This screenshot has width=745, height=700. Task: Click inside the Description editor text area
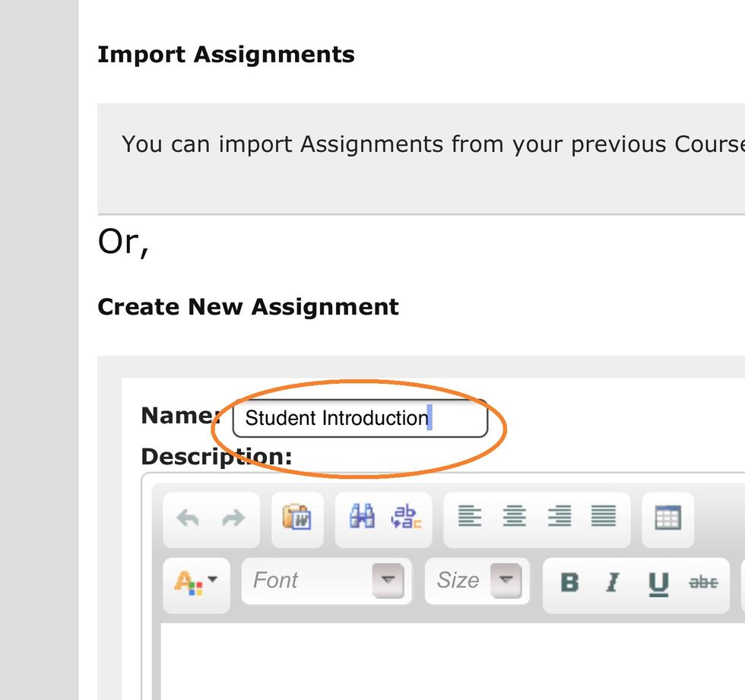pyautogui.click(x=452, y=661)
